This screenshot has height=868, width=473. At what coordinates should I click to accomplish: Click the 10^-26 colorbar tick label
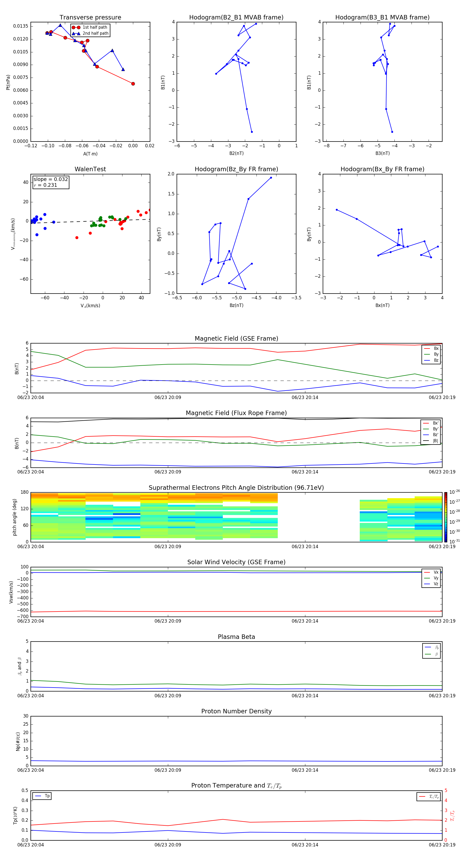455,492
